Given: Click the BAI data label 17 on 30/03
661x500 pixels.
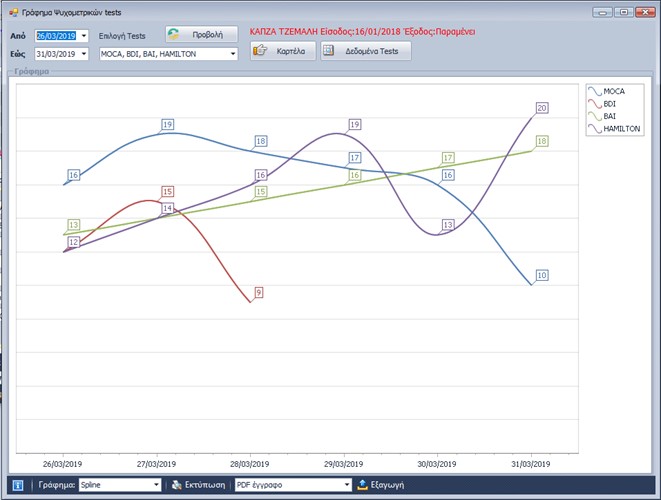Looking at the screenshot, I should pos(448,158).
